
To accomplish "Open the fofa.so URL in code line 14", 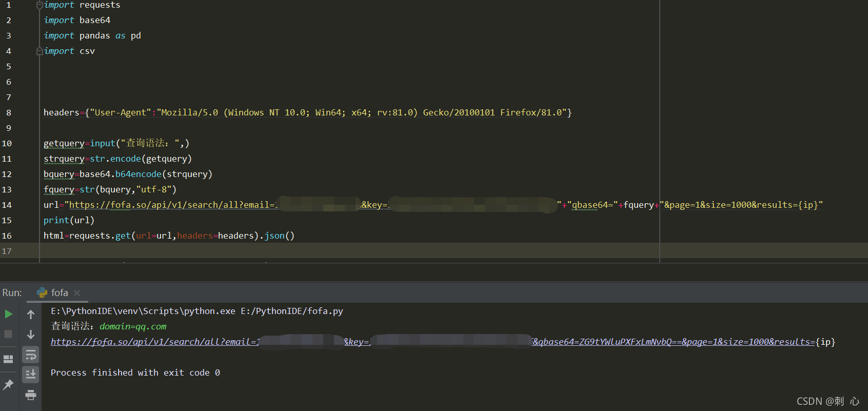I will [173, 205].
